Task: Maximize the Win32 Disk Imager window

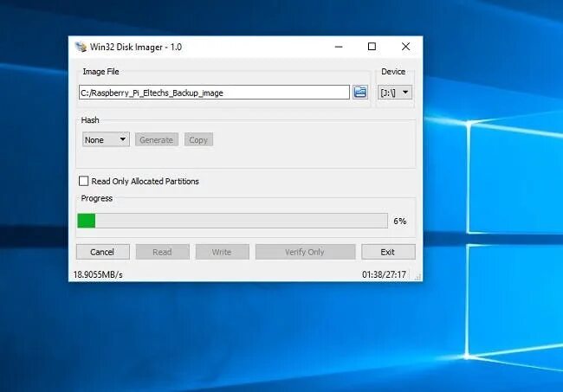Action: (372, 47)
